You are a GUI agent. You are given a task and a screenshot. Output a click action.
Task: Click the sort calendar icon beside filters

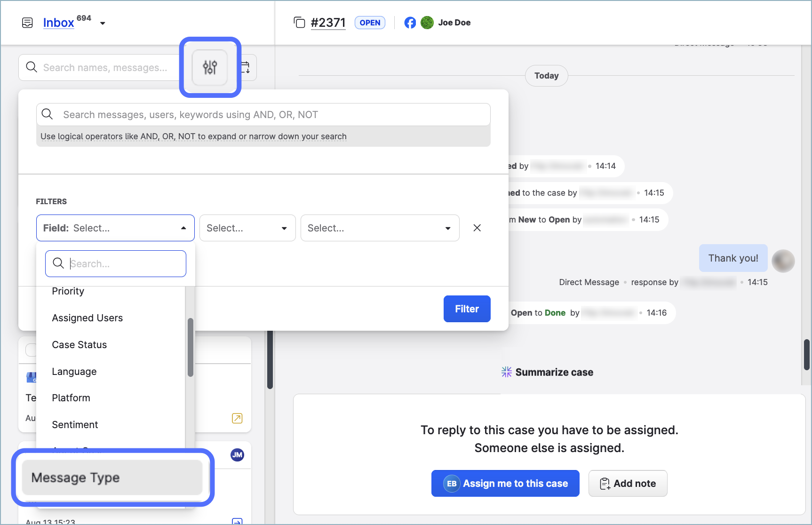coord(246,67)
